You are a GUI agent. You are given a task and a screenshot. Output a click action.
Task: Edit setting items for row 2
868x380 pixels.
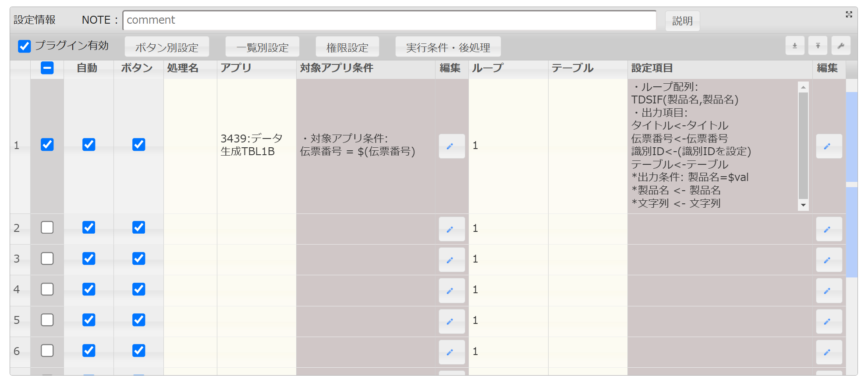pos(829,229)
